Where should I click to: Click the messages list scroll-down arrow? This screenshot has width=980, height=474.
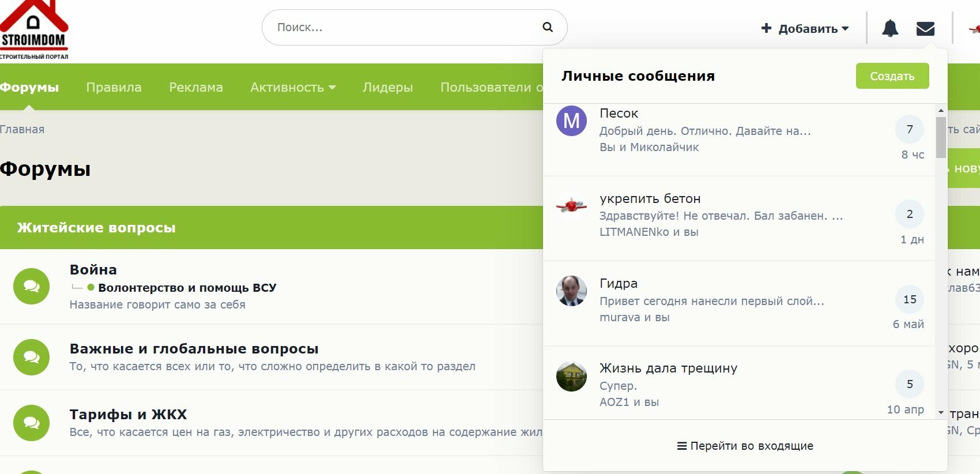pyautogui.click(x=941, y=413)
